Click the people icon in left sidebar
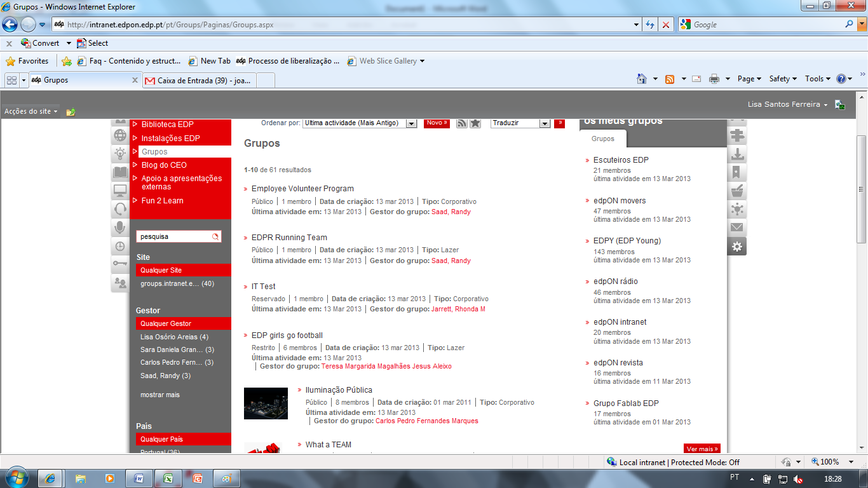Image resolution: width=868 pixels, height=488 pixels. [x=120, y=283]
